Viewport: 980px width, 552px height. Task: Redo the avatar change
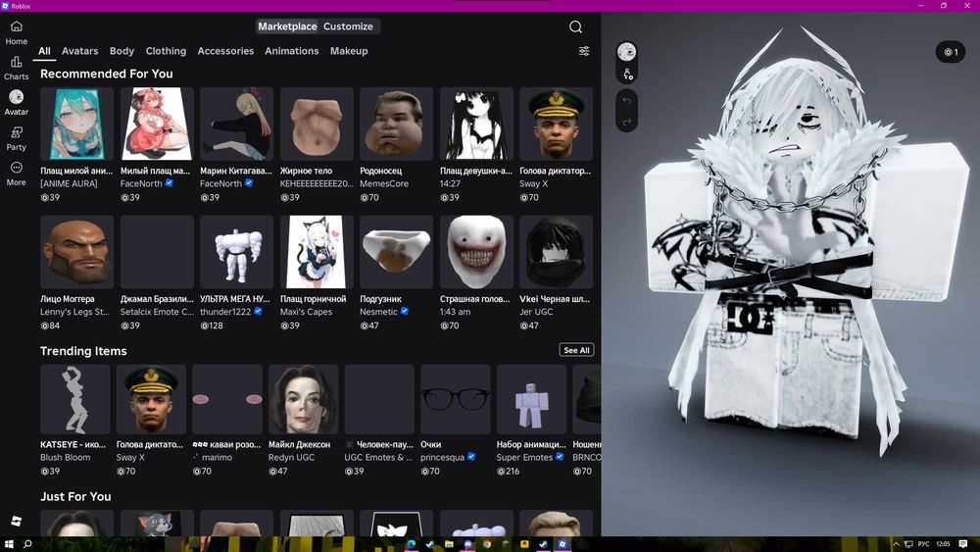pyautogui.click(x=627, y=122)
